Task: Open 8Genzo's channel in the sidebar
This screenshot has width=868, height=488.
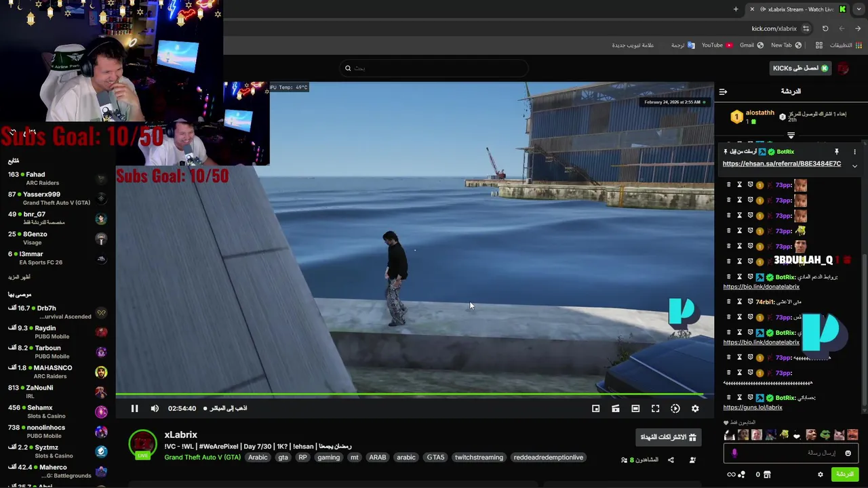Action: click(58, 238)
